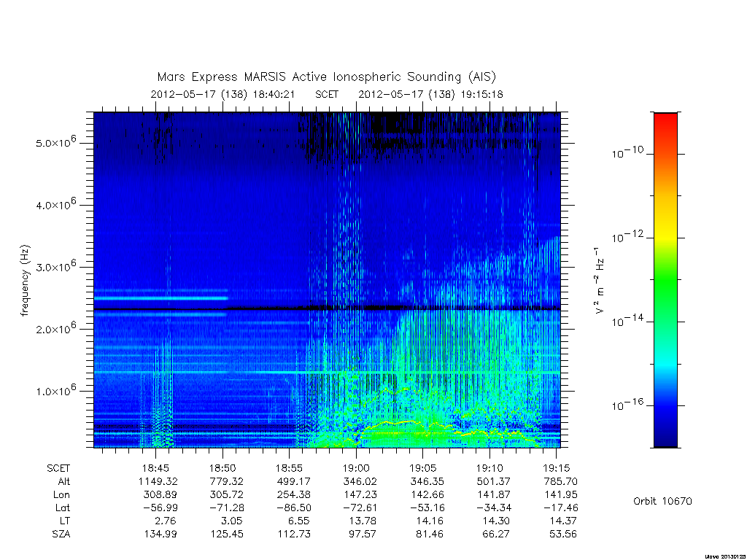This screenshot has width=747, height=560.
Task: Click latitude value -53.16
Action: [427, 507]
